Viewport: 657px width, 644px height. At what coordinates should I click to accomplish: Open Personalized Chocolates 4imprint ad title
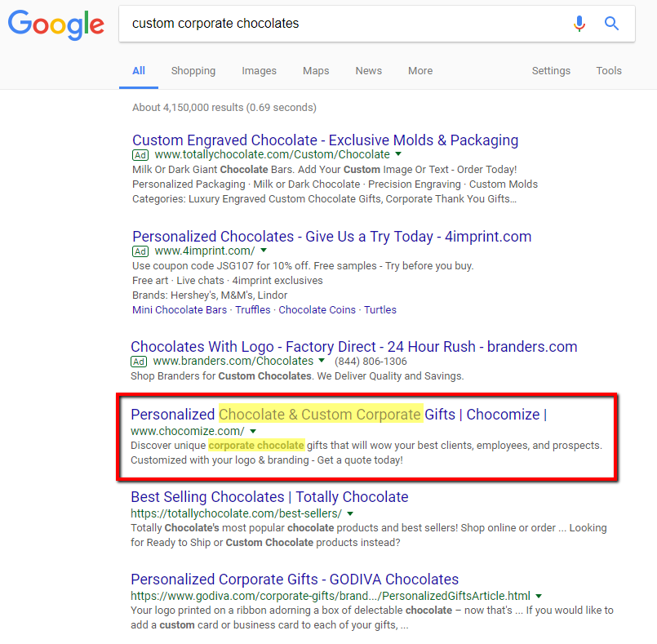tap(332, 237)
